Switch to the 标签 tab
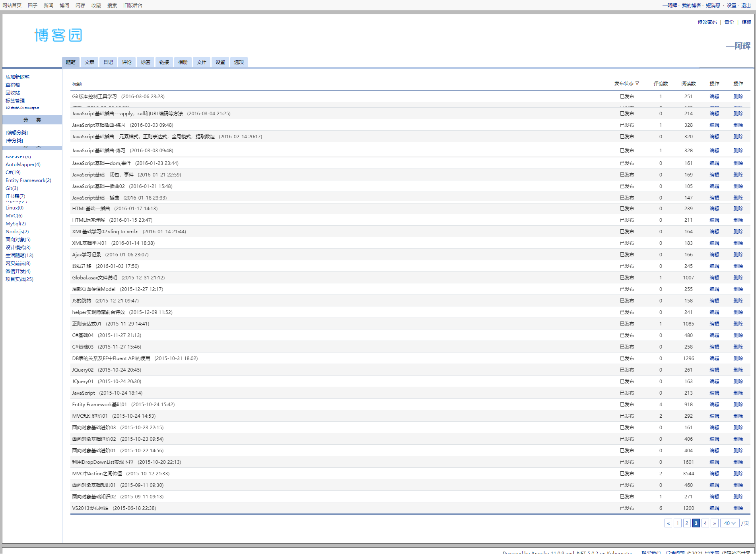The width and height of the screenshot is (756, 554). pos(146,62)
